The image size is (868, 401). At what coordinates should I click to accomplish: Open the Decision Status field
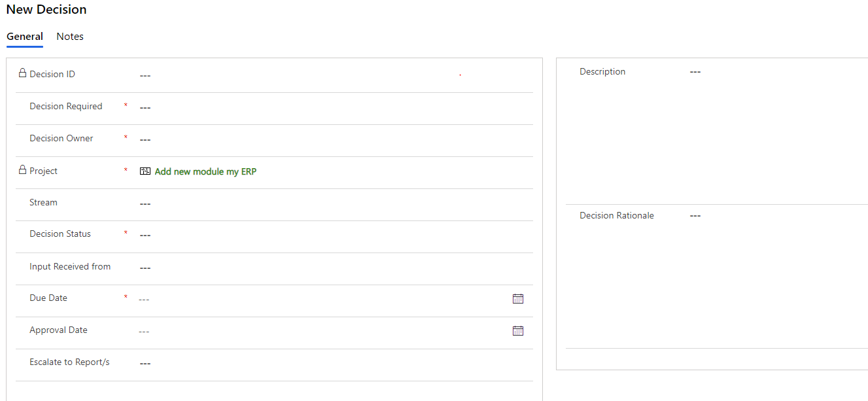[x=145, y=234]
